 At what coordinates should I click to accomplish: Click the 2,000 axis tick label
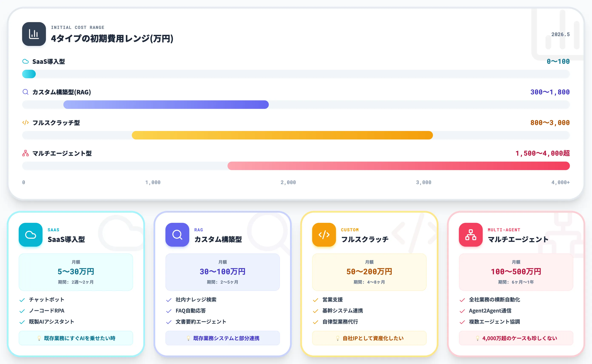[288, 182]
